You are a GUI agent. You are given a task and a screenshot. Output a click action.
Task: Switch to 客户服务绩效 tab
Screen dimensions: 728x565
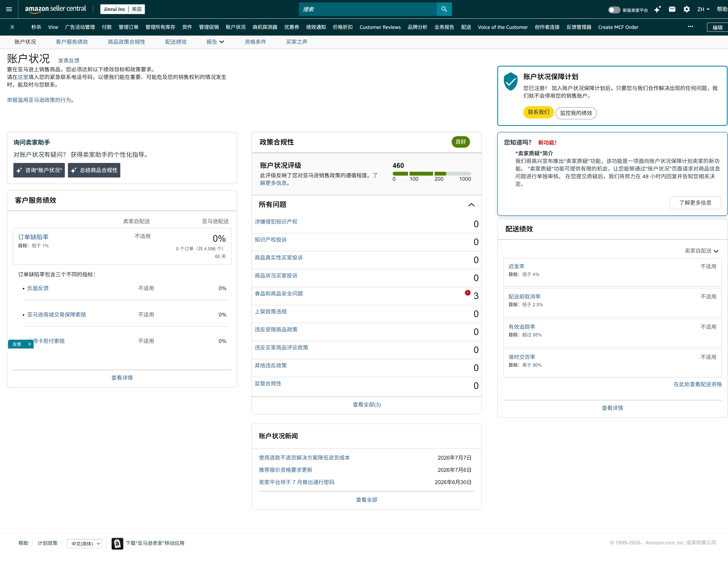72,42
